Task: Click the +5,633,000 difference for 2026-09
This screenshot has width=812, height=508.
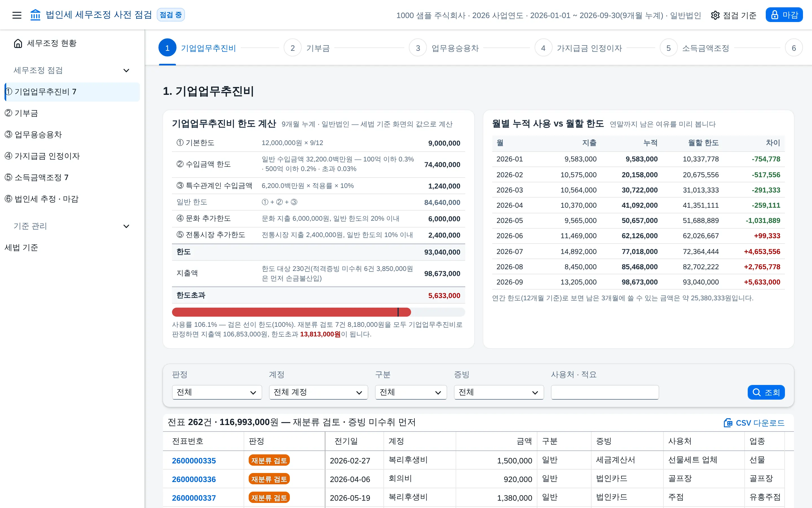Action: (x=762, y=282)
